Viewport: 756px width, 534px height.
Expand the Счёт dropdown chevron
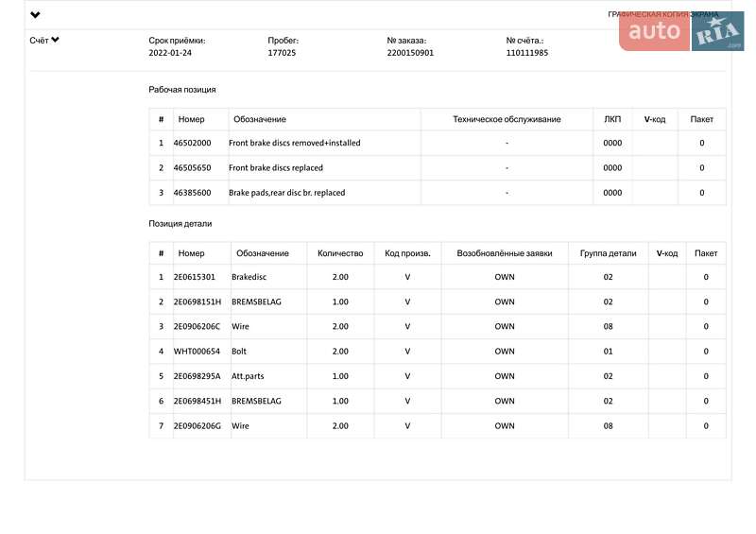56,40
